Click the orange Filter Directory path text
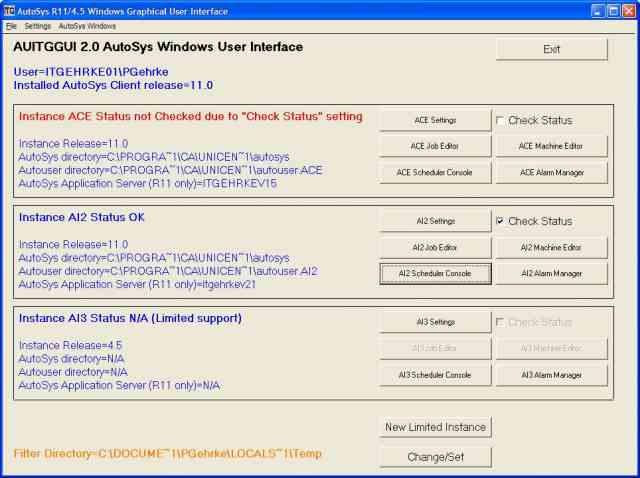Viewport: 640px width, 478px height. click(x=168, y=454)
